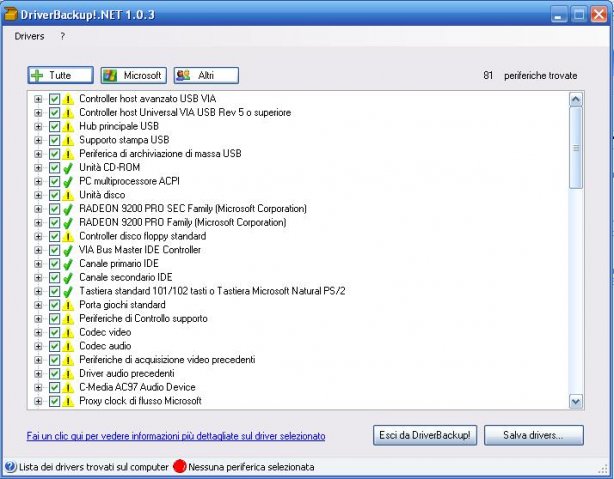Toggle checkbox for Unità CD-ROM
This screenshot has height=479, width=614.
54,168
